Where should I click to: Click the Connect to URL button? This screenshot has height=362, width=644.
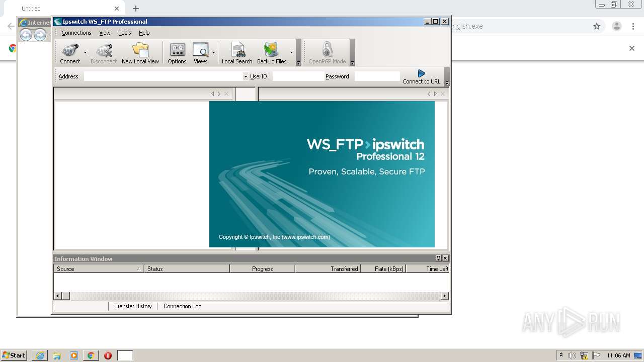point(422,76)
